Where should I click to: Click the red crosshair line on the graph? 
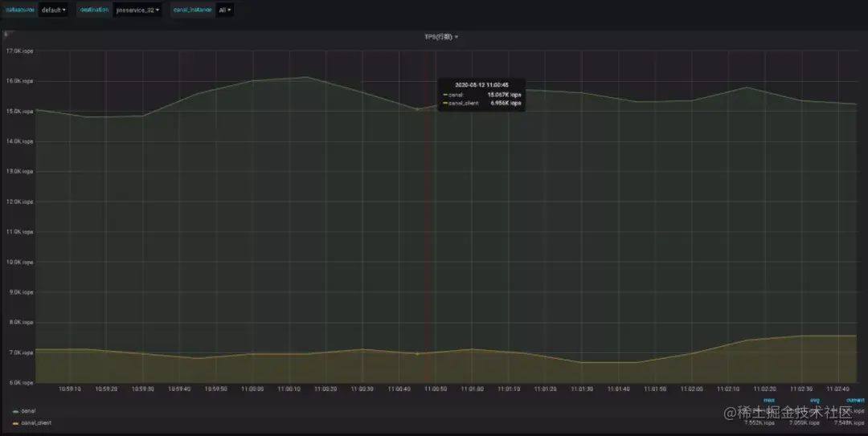(426, 222)
